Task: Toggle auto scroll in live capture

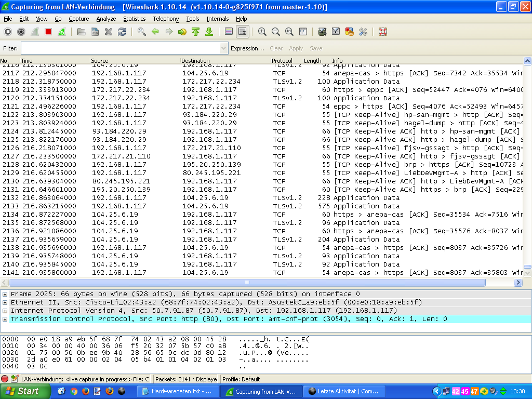Action: point(243,32)
